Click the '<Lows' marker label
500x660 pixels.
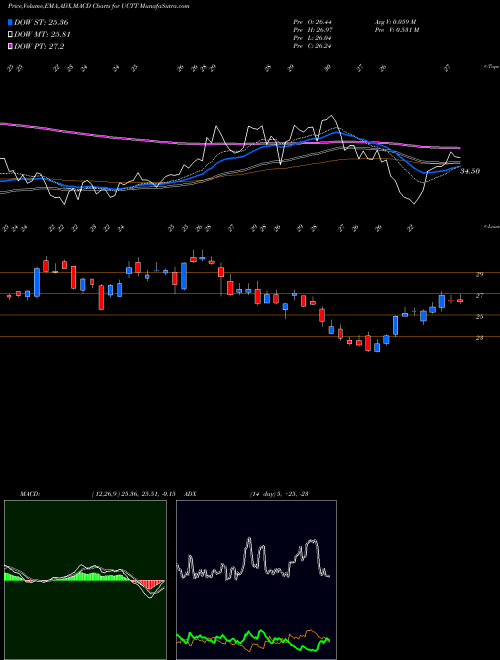[491, 226]
